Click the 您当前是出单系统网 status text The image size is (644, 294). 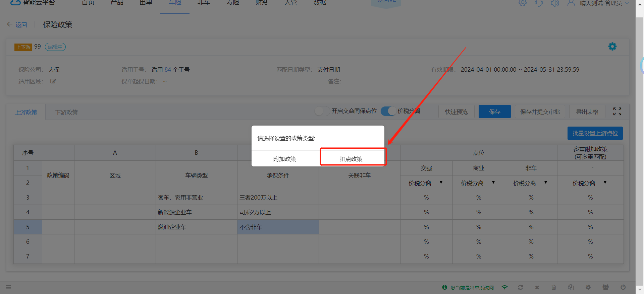point(472,287)
